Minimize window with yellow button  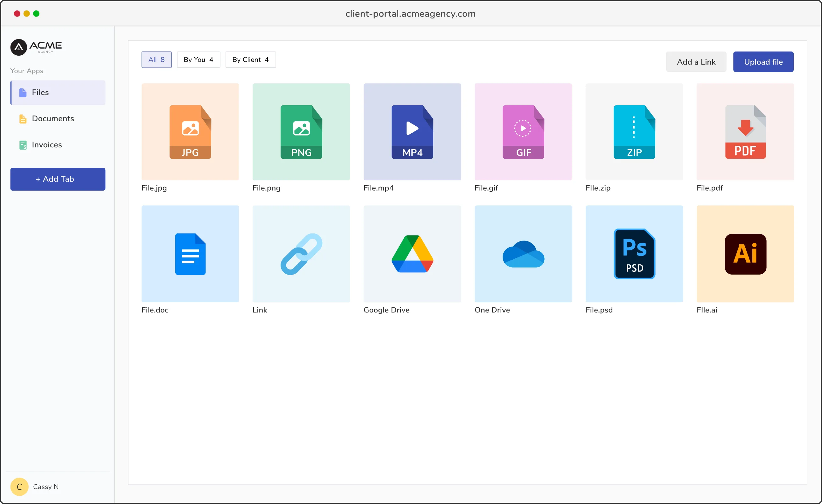[27, 13]
